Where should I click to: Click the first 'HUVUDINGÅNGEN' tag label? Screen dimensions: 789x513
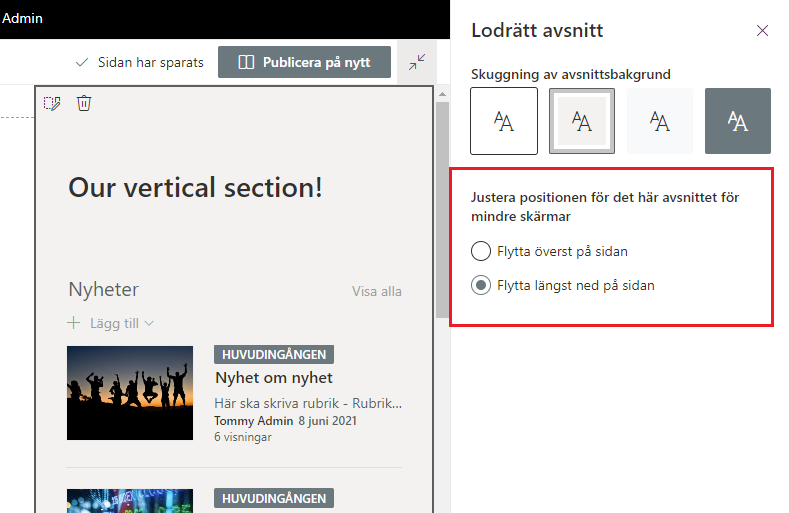(x=274, y=354)
